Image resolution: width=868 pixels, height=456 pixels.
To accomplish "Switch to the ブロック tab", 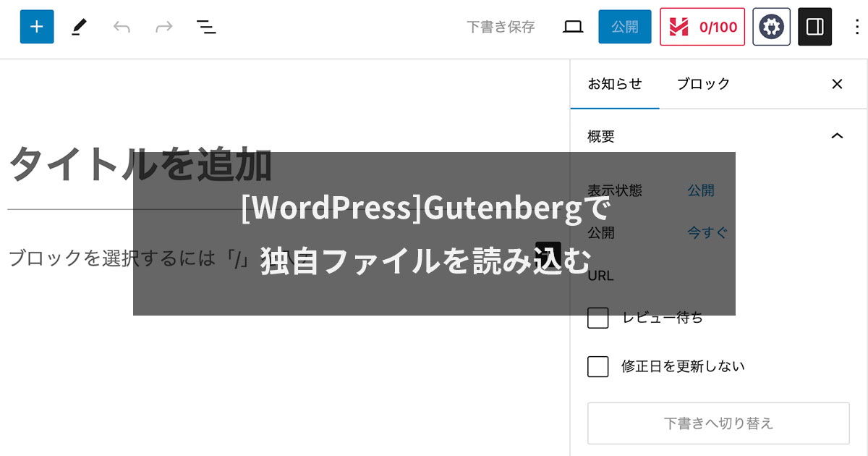I will (702, 84).
